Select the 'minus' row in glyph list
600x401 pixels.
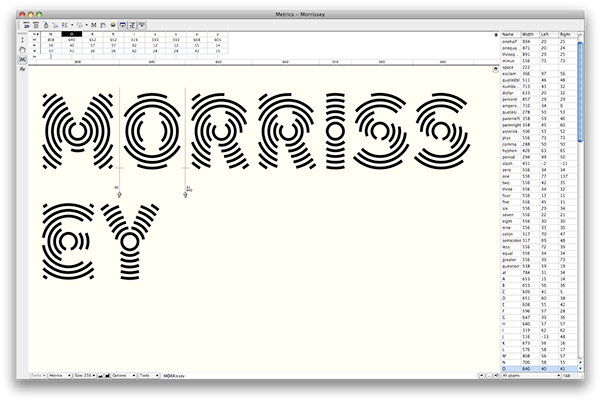coord(539,61)
